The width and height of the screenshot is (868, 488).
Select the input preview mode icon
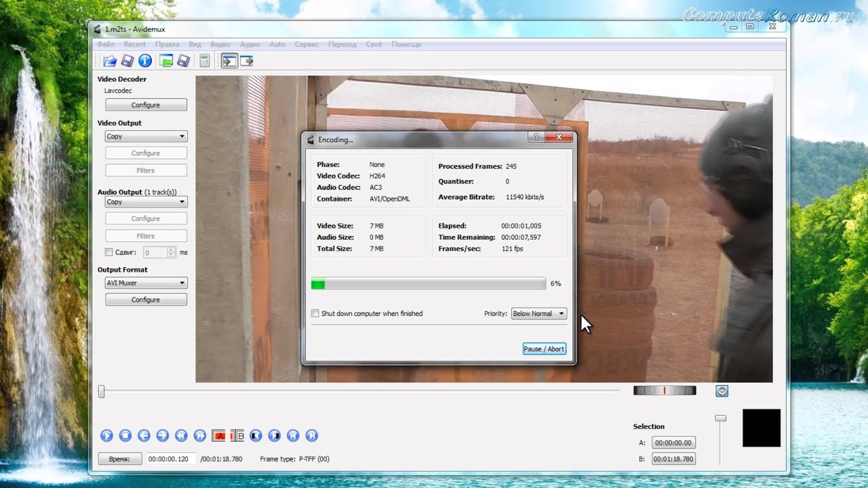click(229, 61)
